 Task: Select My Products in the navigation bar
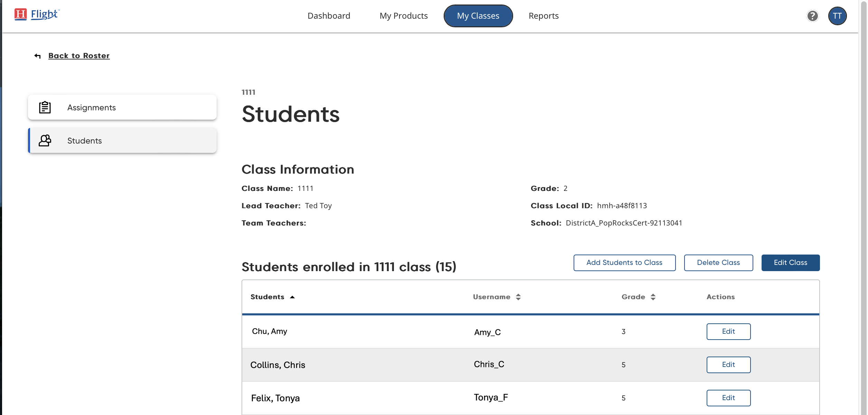tap(404, 16)
